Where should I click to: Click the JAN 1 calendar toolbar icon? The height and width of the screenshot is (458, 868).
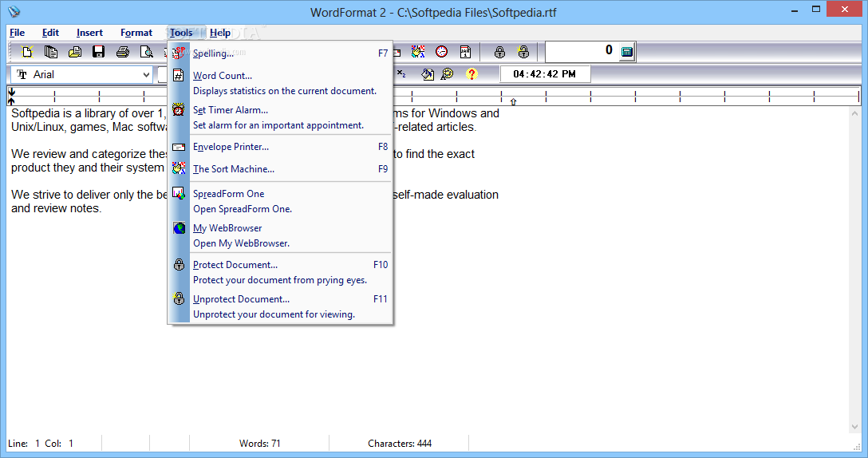point(466,52)
